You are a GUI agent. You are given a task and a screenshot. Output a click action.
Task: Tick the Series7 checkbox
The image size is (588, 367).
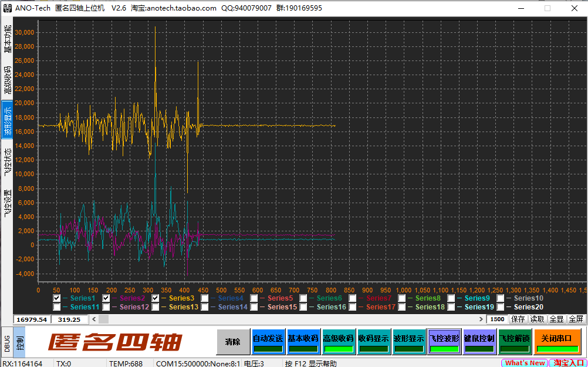pyautogui.click(x=353, y=298)
